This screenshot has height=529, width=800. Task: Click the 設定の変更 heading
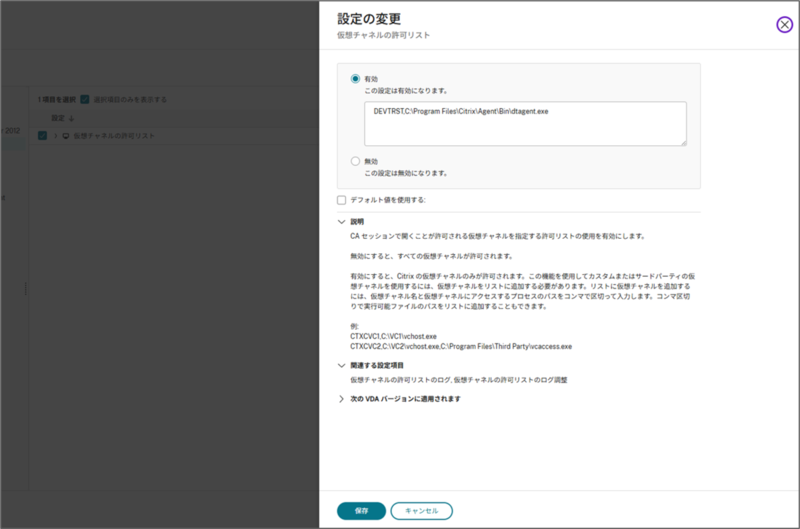click(x=369, y=19)
